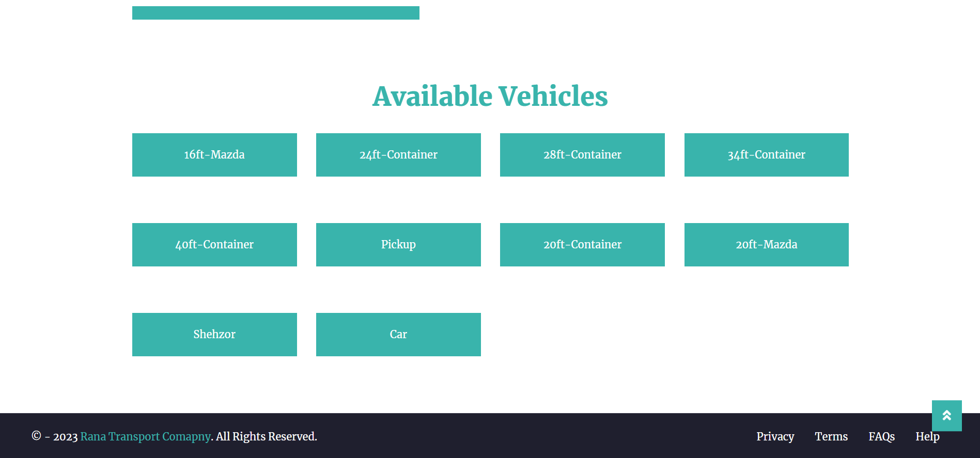Pick the 34ft-Container vehicle button
980x458 pixels.
point(766,155)
